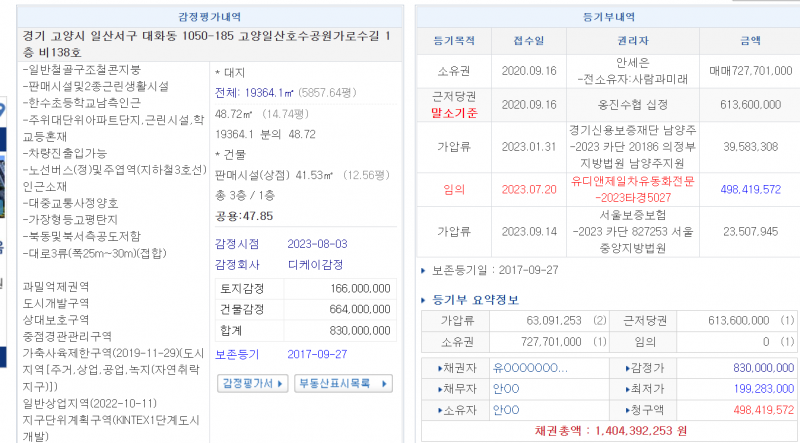Click the property address 경기 고양시 일산서구 대화동 1050-185
Image resolution: width=800 pixels, height=443 pixels.
[128, 36]
